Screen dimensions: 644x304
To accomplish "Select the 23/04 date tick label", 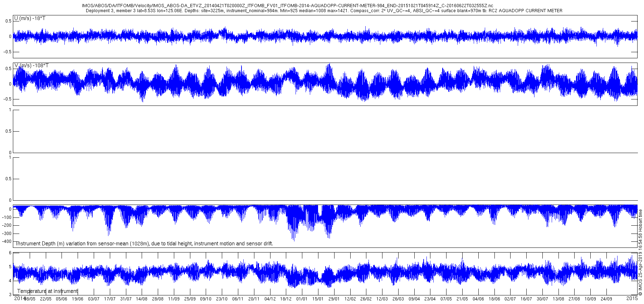I will point(430,299).
